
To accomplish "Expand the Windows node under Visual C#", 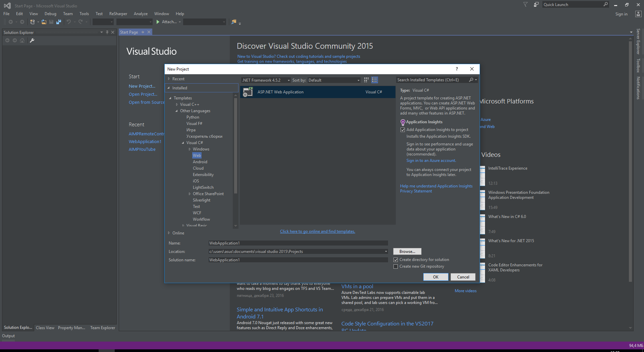I will pyautogui.click(x=190, y=149).
